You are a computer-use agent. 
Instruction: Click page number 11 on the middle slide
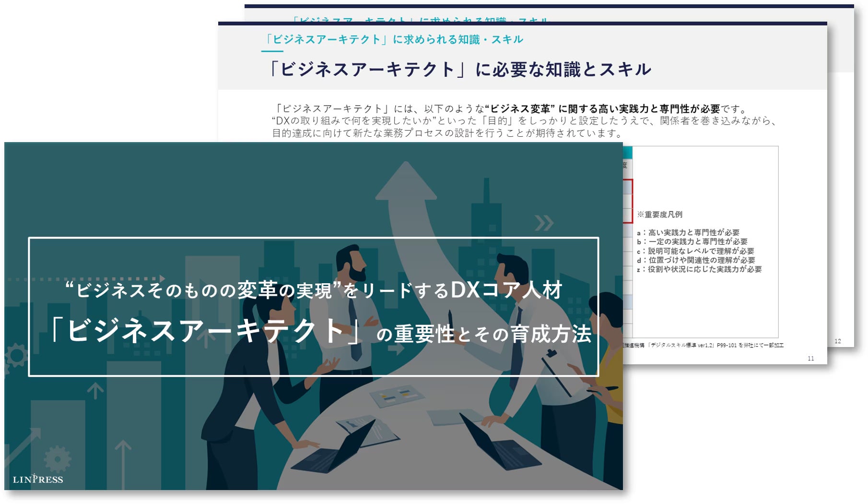coord(811,359)
